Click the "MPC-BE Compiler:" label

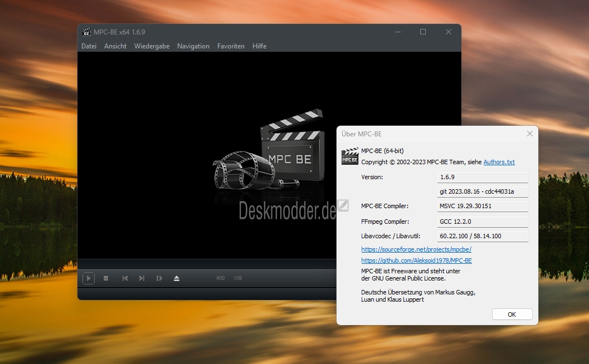tap(384, 206)
